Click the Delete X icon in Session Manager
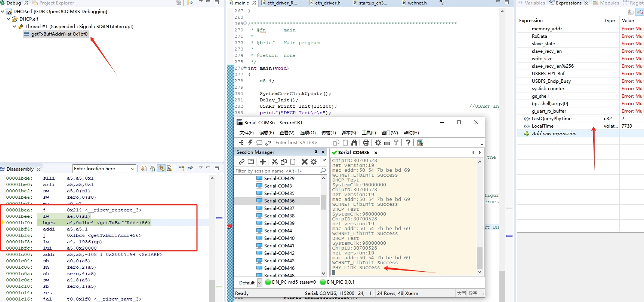 pos(305,162)
